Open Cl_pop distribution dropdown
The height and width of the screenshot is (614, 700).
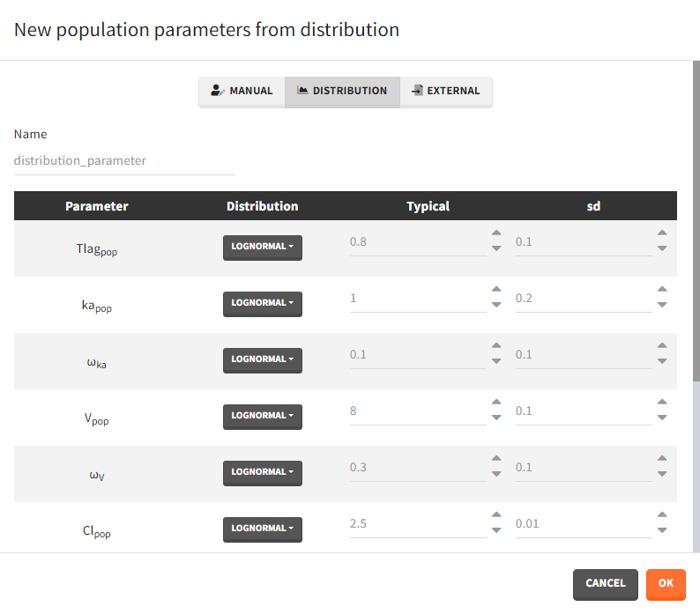coord(262,529)
